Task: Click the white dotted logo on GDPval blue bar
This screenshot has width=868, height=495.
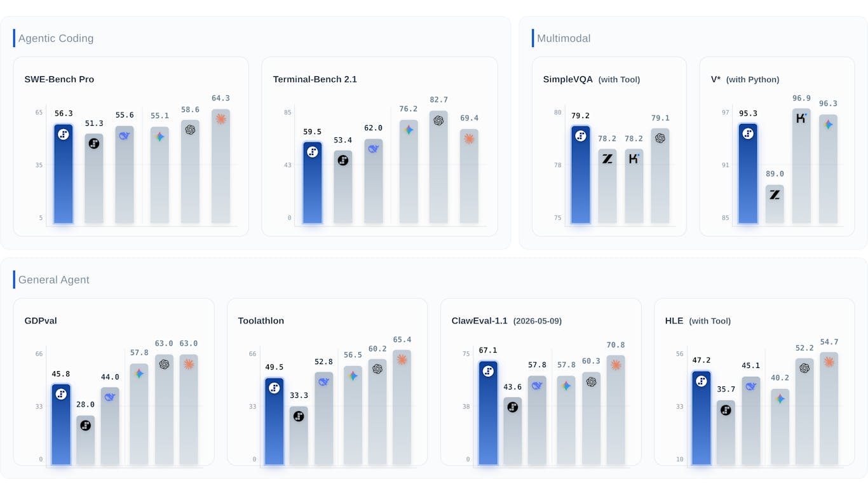Action: pos(61,394)
